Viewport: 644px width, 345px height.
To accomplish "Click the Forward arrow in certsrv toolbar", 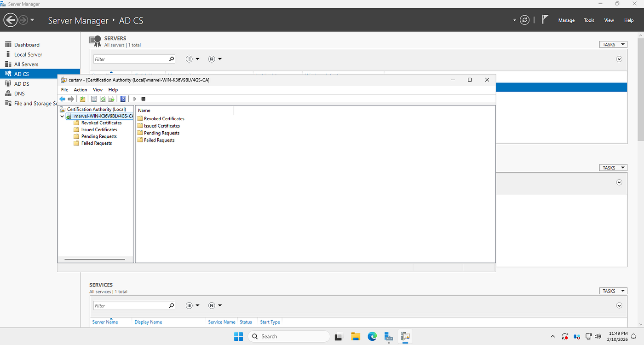I will [x=71, y=99].
